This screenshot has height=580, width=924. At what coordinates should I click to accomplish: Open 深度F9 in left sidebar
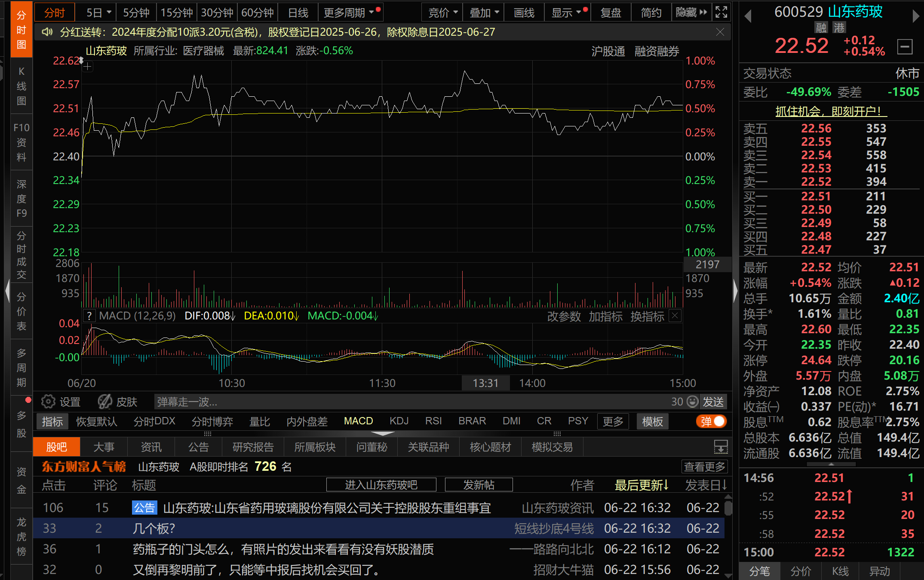coord(21,199)
